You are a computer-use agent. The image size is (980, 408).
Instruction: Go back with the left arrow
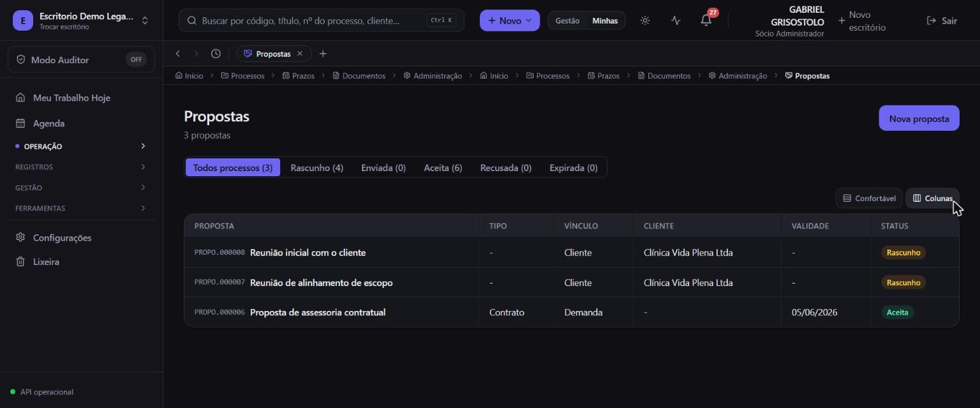(x=178, y=54)
